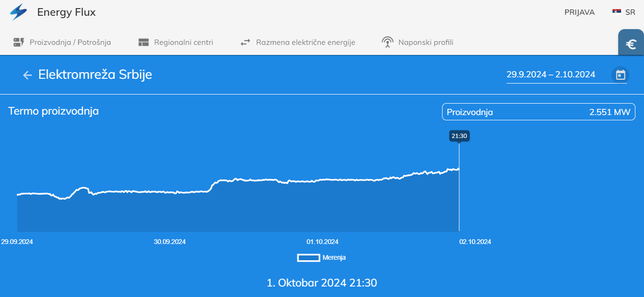The width and height of the screenshot is (644, 297).
Task: Click the Energy Flux title
Action: [66, 12]
